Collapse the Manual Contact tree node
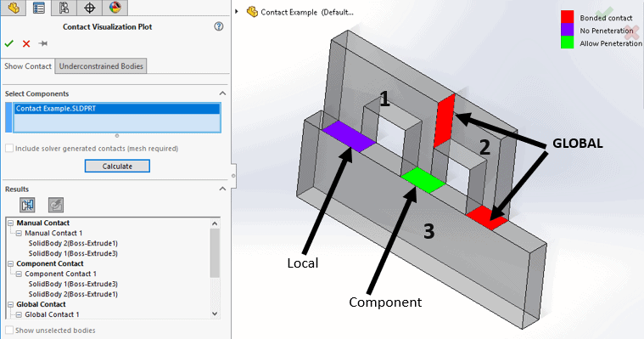The image size is (644, 339). (11, 223)
